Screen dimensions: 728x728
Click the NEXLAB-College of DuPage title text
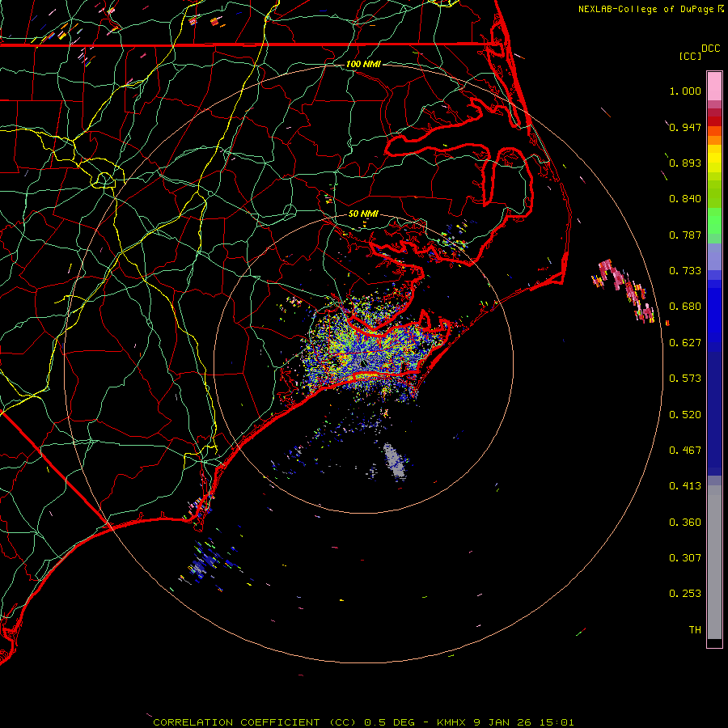pos(645,9)
